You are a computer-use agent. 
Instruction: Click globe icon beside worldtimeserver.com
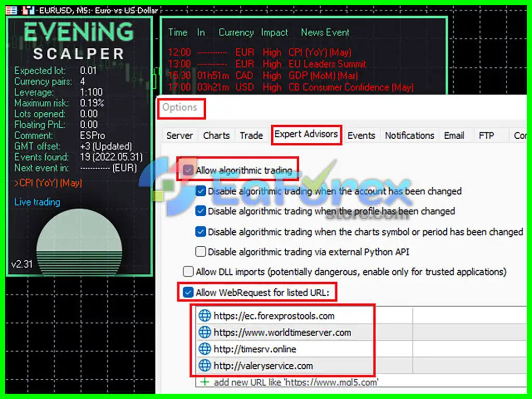205,332
